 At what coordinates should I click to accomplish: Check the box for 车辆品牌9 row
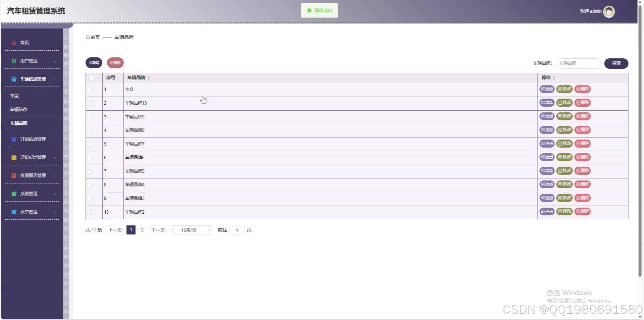click(90, 117)
